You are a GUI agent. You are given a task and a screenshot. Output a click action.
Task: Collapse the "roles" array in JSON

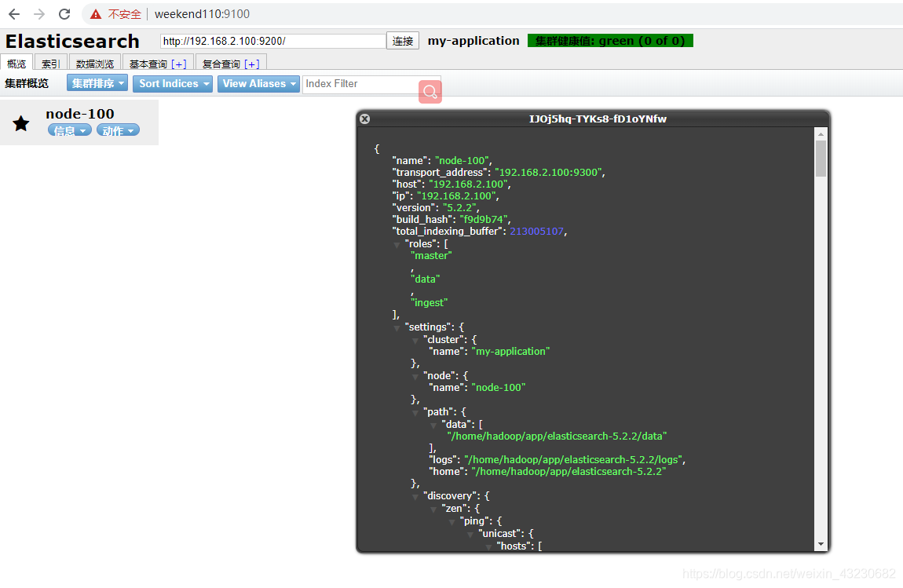(397, 245)
